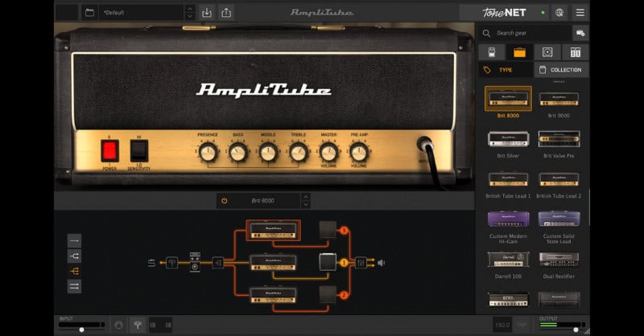Open the custom shop cart icon

click(580, 33)
